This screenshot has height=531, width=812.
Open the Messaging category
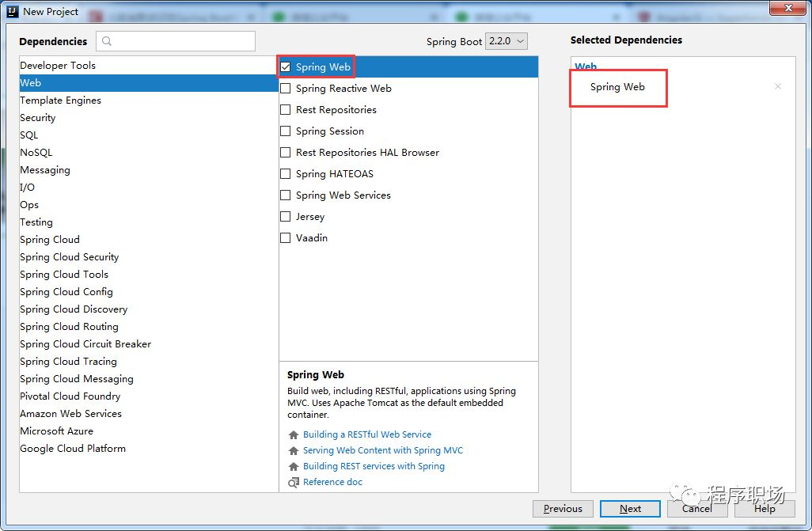coord(149,170)
